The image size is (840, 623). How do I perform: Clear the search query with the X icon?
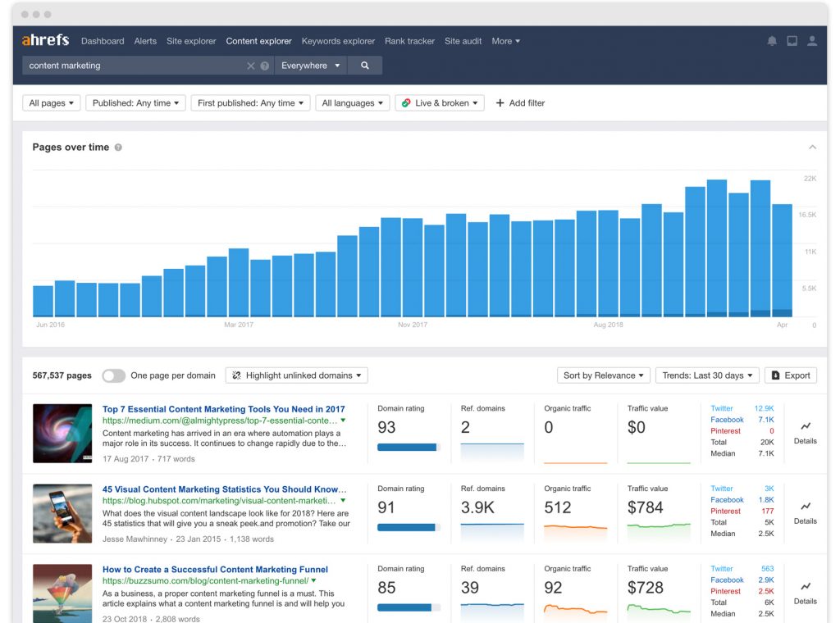pos(252,65)
